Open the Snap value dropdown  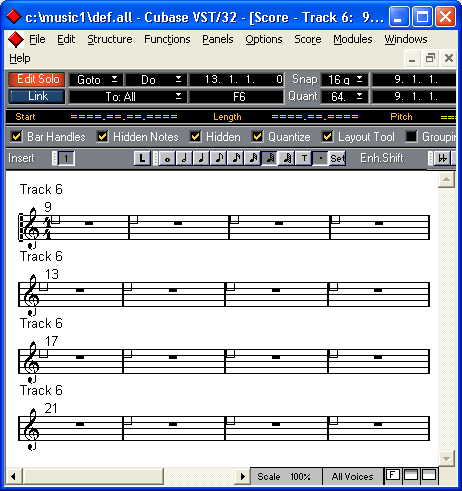click(x=345, y=80)
